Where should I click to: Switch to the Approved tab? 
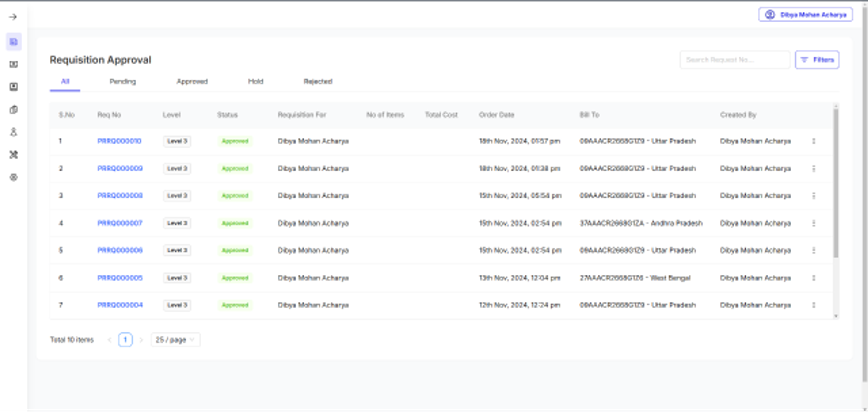(192, 82)
